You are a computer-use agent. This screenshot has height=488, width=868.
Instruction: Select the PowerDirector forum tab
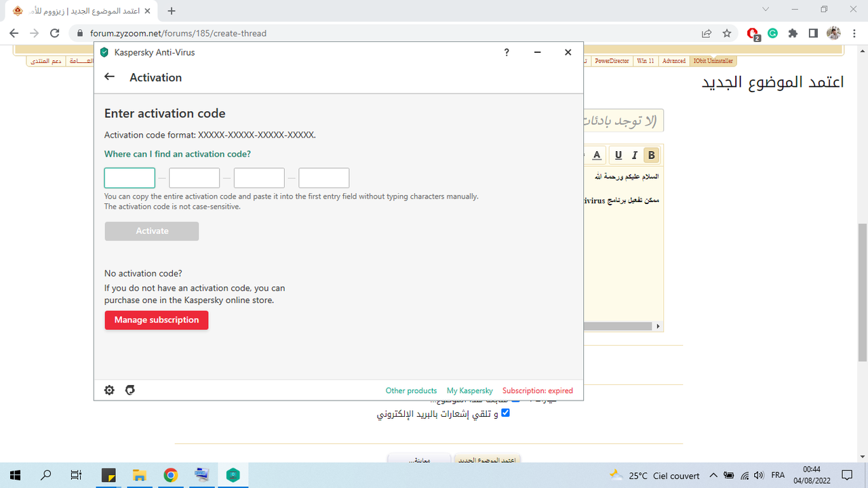pos(612,61)
